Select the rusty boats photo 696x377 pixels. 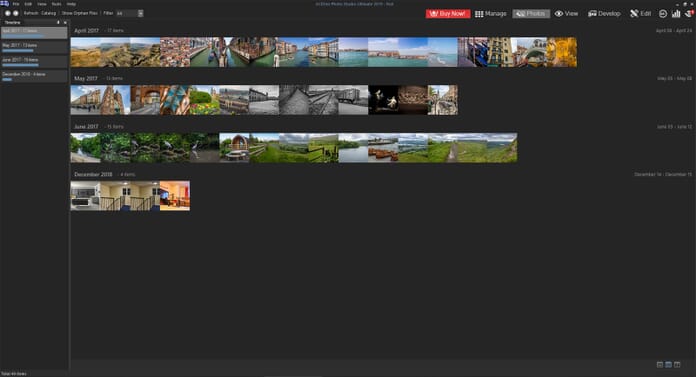click(x=383, y=148)
